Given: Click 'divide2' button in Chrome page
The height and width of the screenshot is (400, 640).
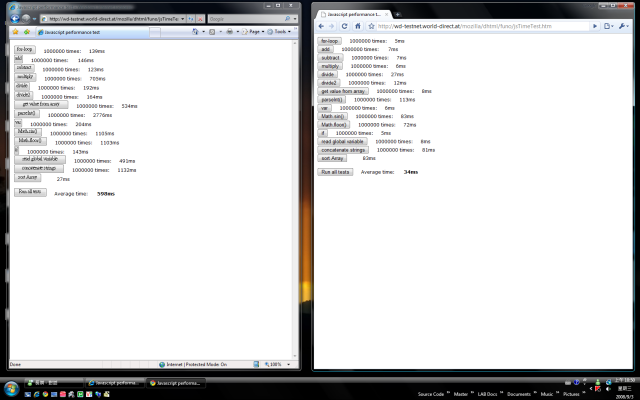Looking at the screenshot, I should click(x=329, y=83).
